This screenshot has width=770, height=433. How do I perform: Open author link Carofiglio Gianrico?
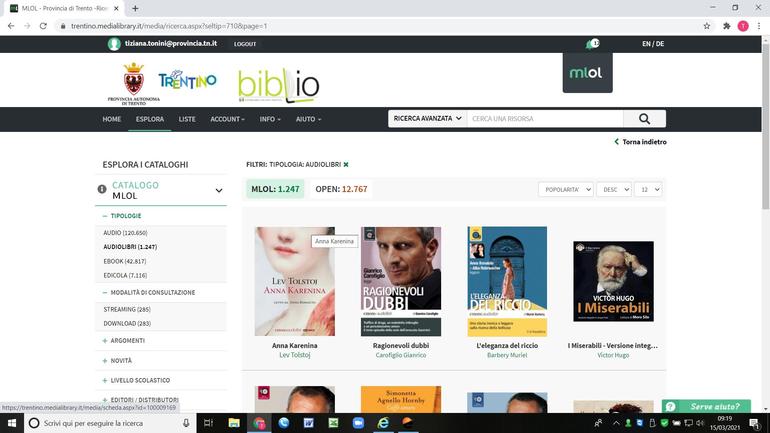point(401,355)
